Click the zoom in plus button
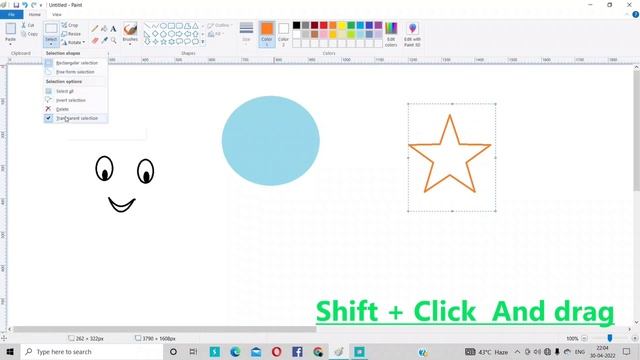The width and height of the screenshot is (640, 360). pos(634,338)
